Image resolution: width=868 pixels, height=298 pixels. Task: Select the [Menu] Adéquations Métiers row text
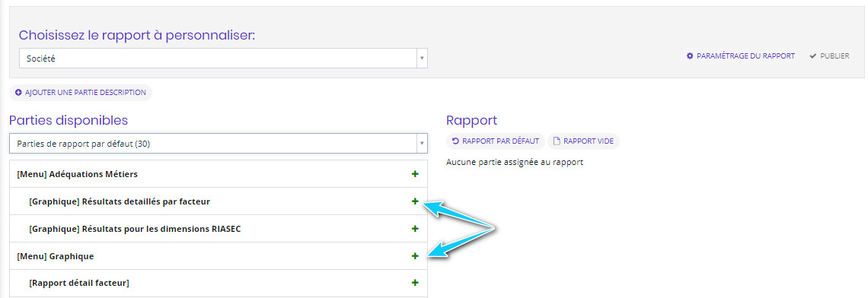click(x=78, y=174)
